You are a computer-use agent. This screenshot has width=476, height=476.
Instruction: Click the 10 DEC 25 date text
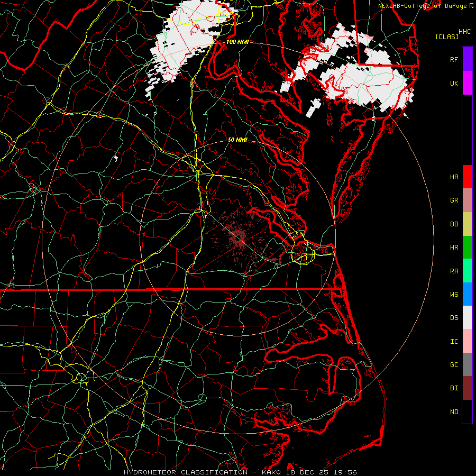coord(307,472)
